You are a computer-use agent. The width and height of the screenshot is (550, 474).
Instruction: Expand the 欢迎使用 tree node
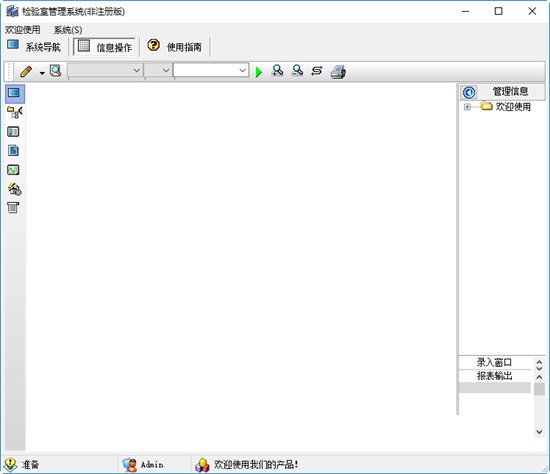(467, 107)
